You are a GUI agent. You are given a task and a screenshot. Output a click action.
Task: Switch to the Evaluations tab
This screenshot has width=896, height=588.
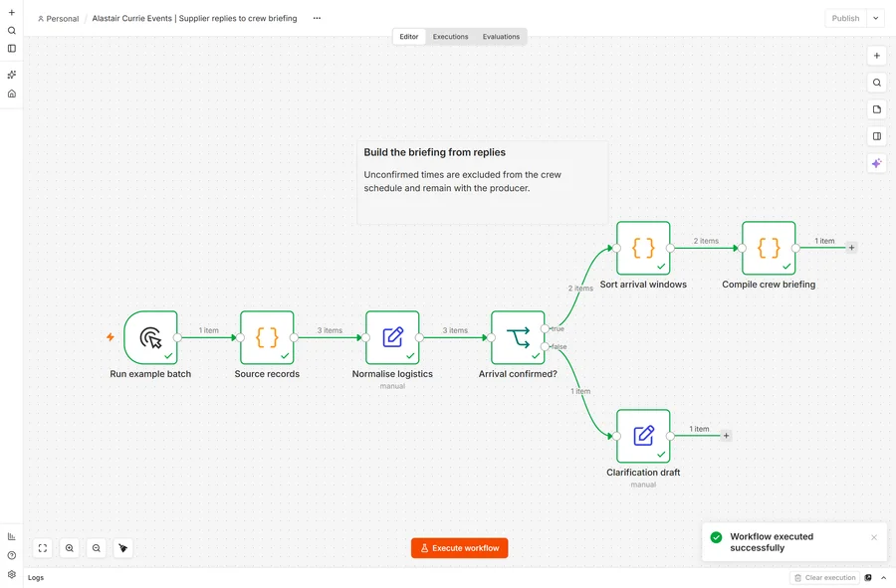click(501, 37)
